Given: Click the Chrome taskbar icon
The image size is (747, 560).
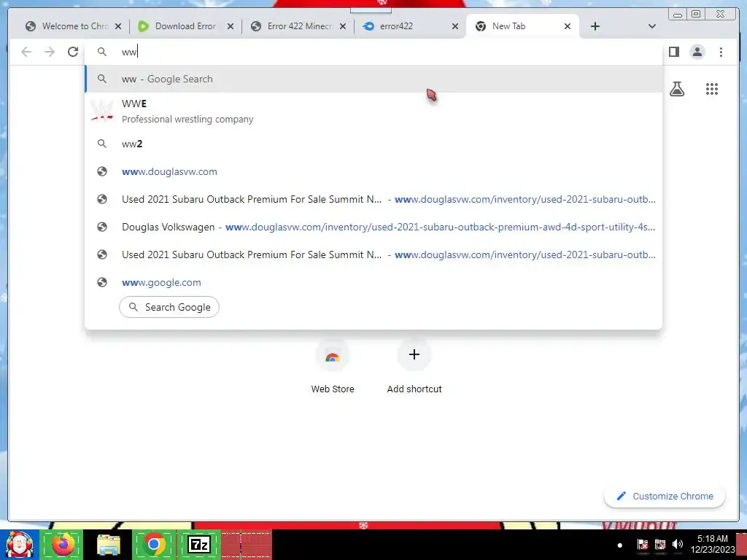Looking at the screenshot, I should tap(153, 544).
